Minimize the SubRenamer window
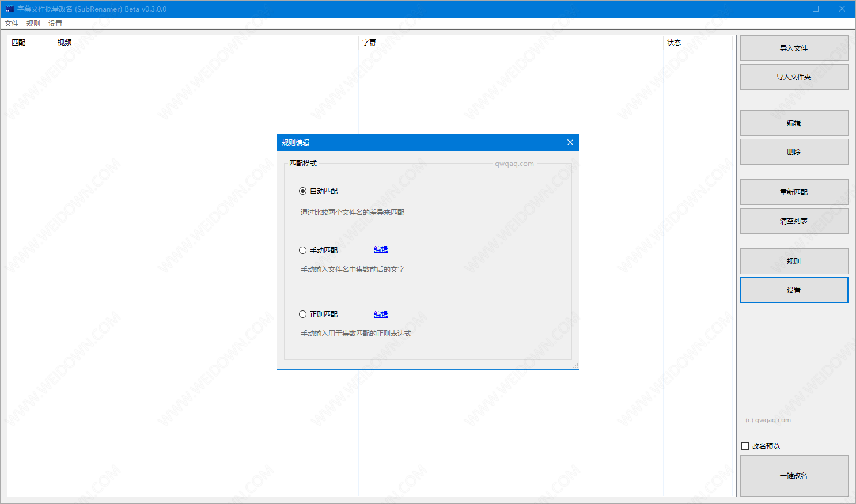 790,9
